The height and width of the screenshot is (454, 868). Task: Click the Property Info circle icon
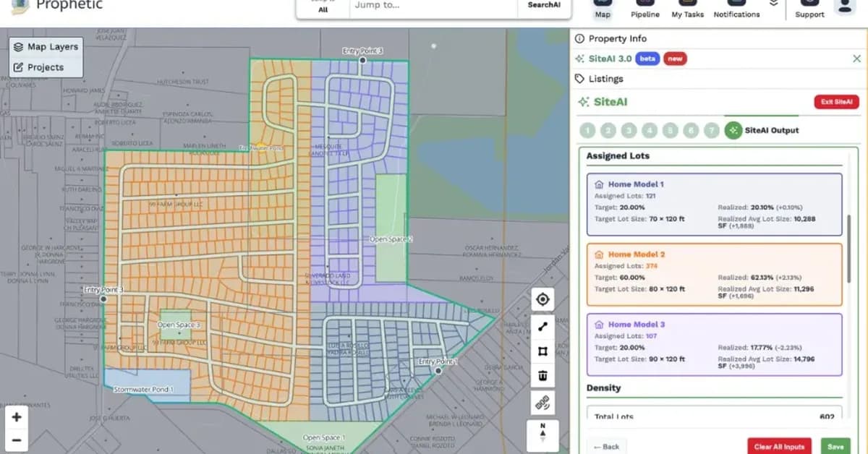[x=579, y=38]
